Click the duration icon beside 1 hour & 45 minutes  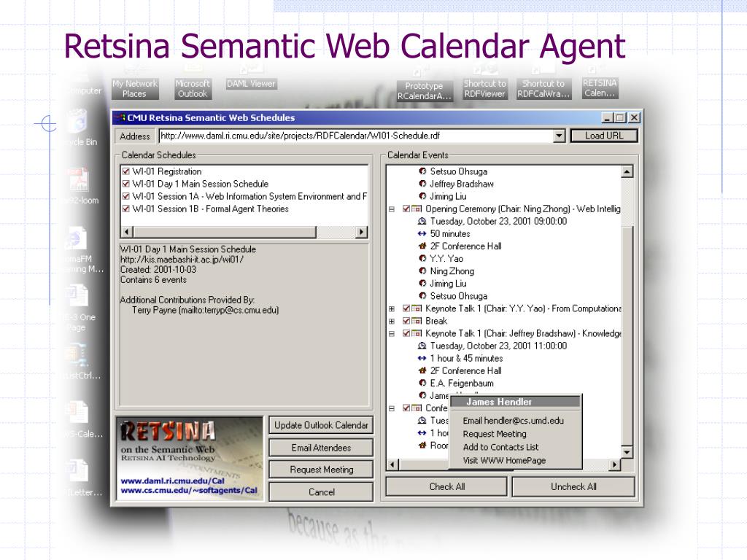pyautogui.click(x=422, y=358)
